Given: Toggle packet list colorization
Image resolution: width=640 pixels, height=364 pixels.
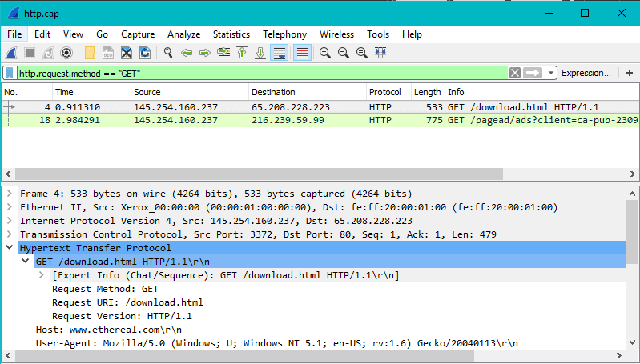Looking at the screenshot, I should 303,53.
